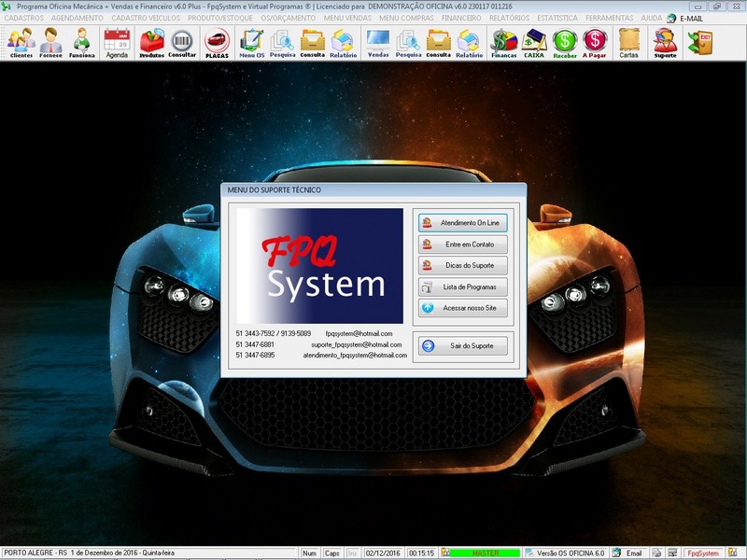Click the Exit door icon in toolbar
This screenshot has width=747, height=560.
[x=699, y=42]
